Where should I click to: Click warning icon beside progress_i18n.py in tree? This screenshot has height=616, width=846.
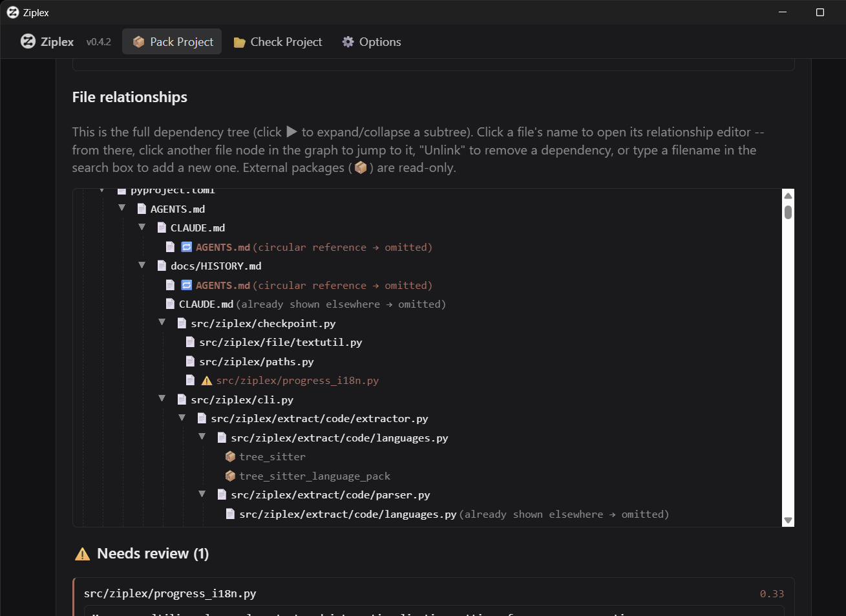[x=207, y=380]
